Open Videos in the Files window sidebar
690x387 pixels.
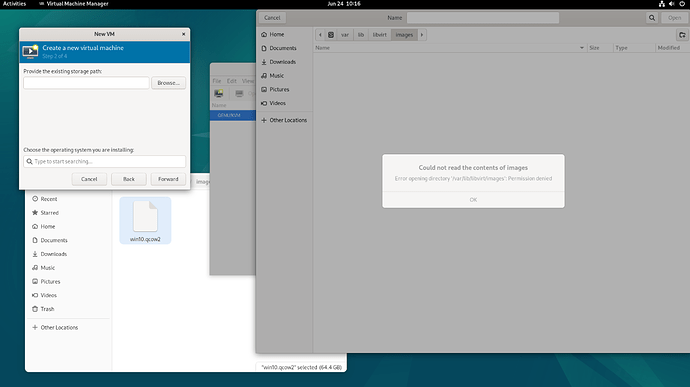(x=67, y=295)
